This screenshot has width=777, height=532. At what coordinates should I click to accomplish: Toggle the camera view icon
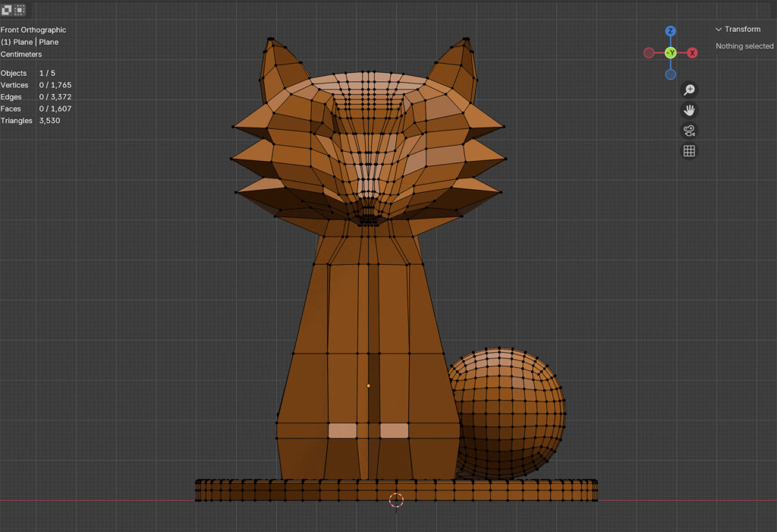pyautogui.click(x=689, y=131)
